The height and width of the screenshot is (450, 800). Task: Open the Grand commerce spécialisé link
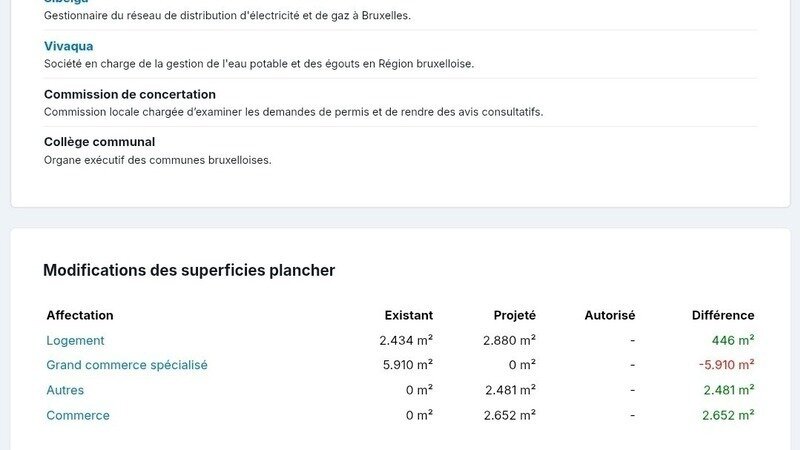127,365
